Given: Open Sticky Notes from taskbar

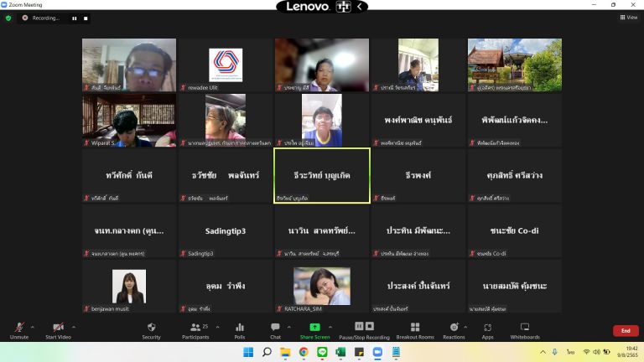Looking at the screenshot, I should (x=359, y=352).
